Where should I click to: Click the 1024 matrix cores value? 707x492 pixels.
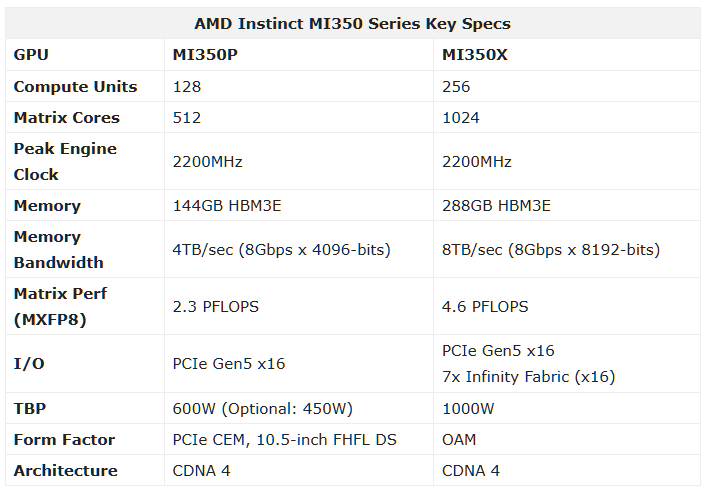click(x=460, y=117)
